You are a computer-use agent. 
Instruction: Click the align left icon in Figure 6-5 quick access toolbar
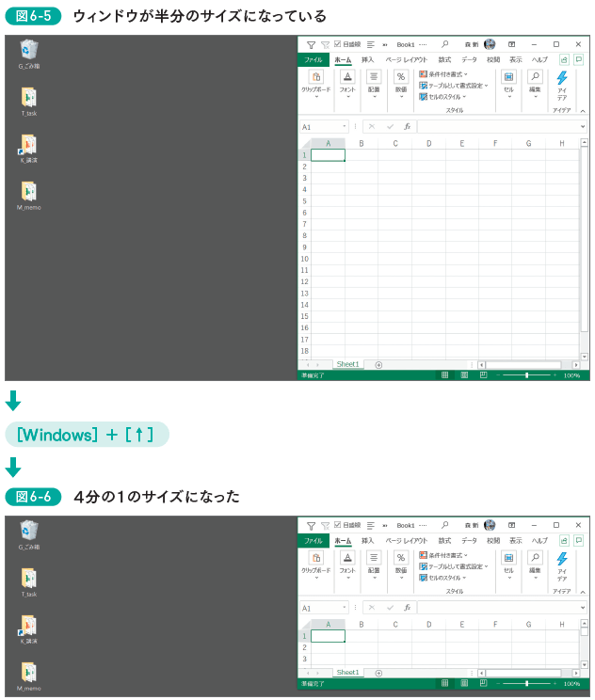coord(371,44)
